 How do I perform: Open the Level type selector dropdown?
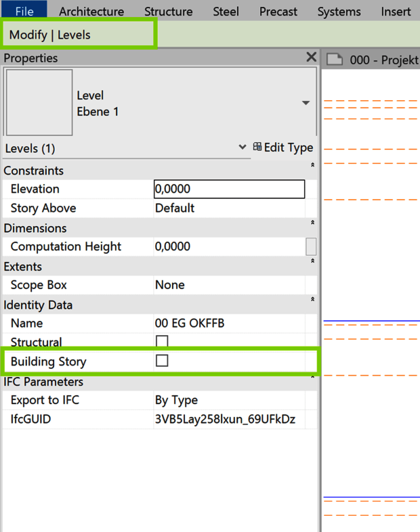306,103
